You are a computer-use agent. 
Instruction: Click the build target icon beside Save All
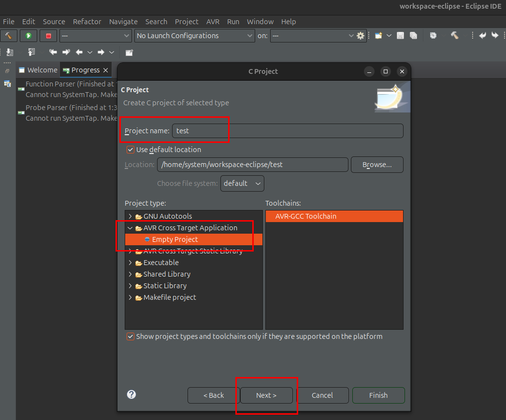[433, 35]
